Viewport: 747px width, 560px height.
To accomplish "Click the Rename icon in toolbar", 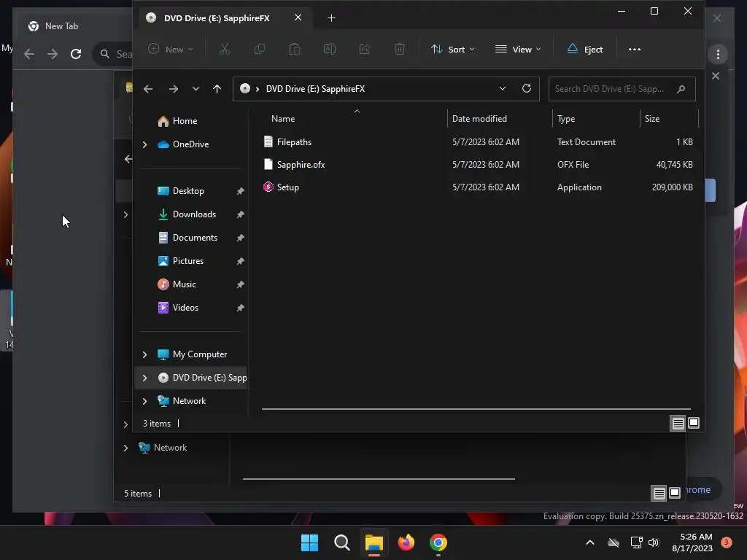I will tap(330, 49).
